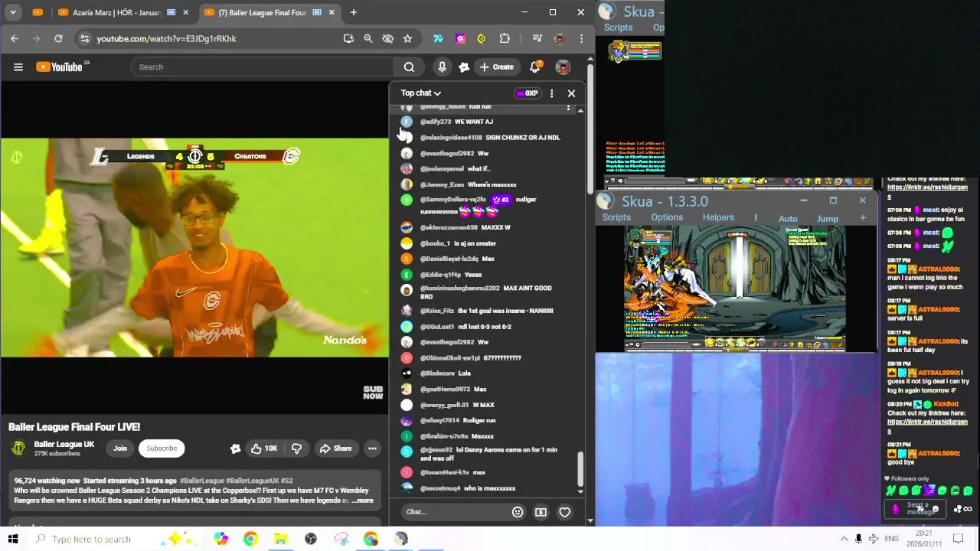Open the YouTube account avatar menu
The height and width of the screenshot is (551, 980).
tap(563, 67)
